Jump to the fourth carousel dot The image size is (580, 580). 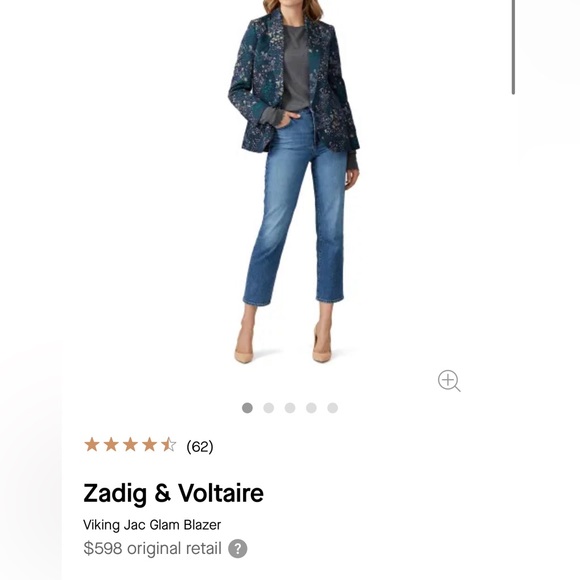[311, 408]
